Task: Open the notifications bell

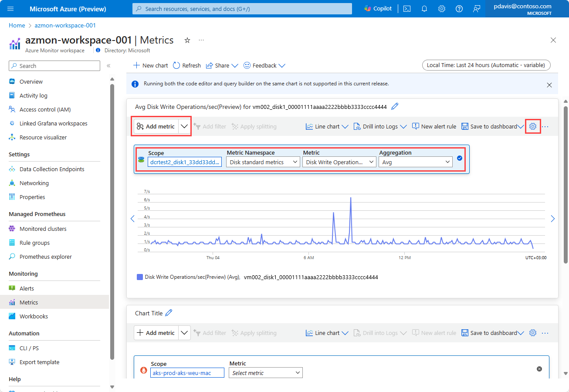Action: [x=424, y=9]
